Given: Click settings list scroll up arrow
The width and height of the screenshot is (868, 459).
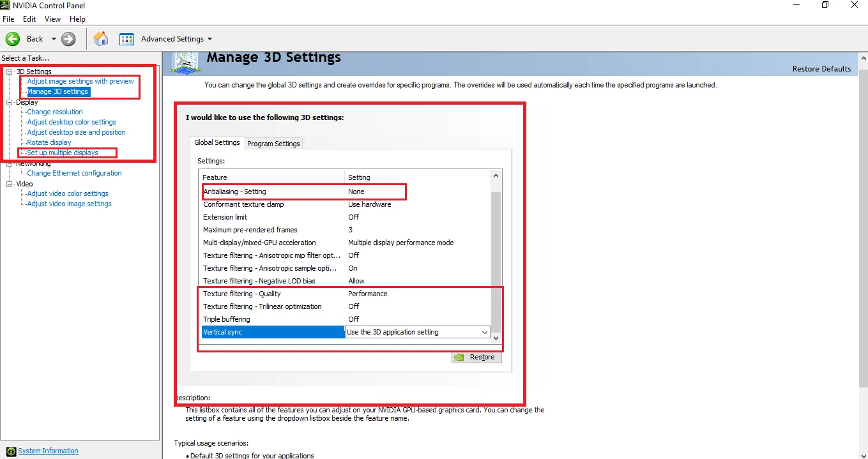Looking at the screenshot, I should [x=496, y=176].
